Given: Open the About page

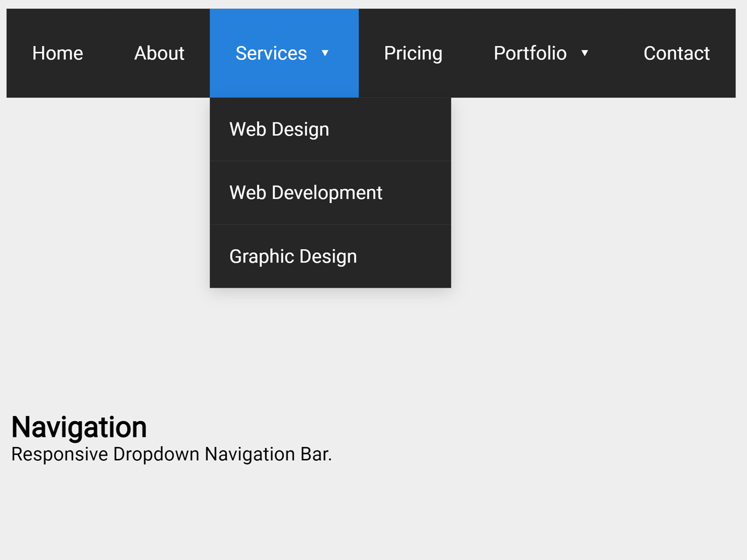Looking at the screenshot, I should point(159,53).
